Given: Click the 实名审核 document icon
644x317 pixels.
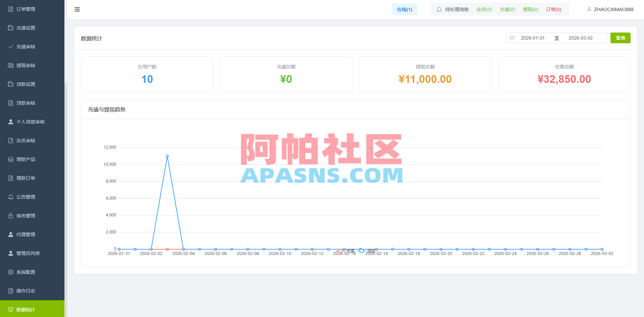Looking at the screenshot, I should pyautogui.click(x=11, y=141).
